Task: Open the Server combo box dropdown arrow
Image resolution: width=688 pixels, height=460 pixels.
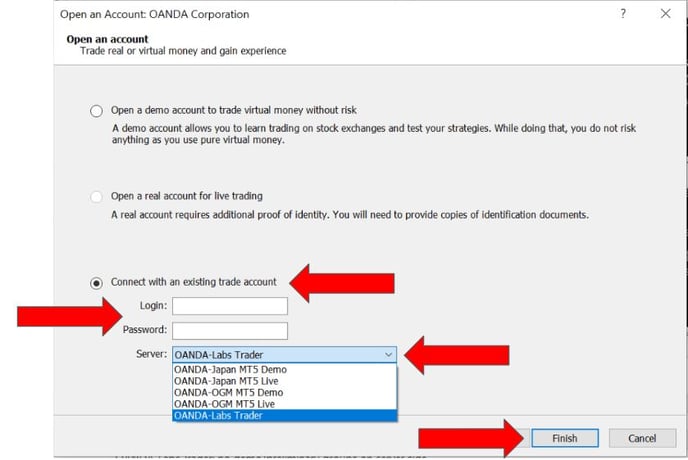Action: (x=388, y=355)
